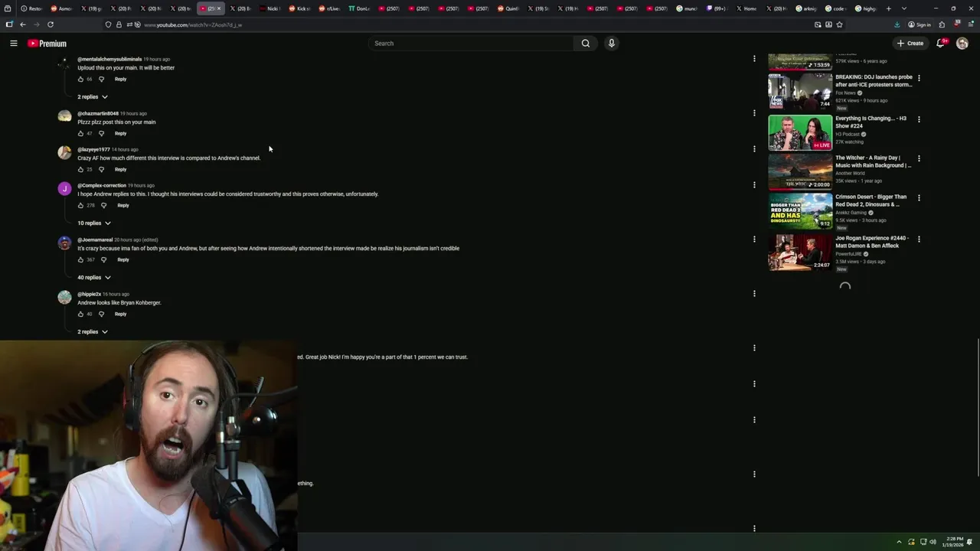This screenshot has width=980, height=551.
Task: Dislike the @Joemamareal comment
Action: 103,259
